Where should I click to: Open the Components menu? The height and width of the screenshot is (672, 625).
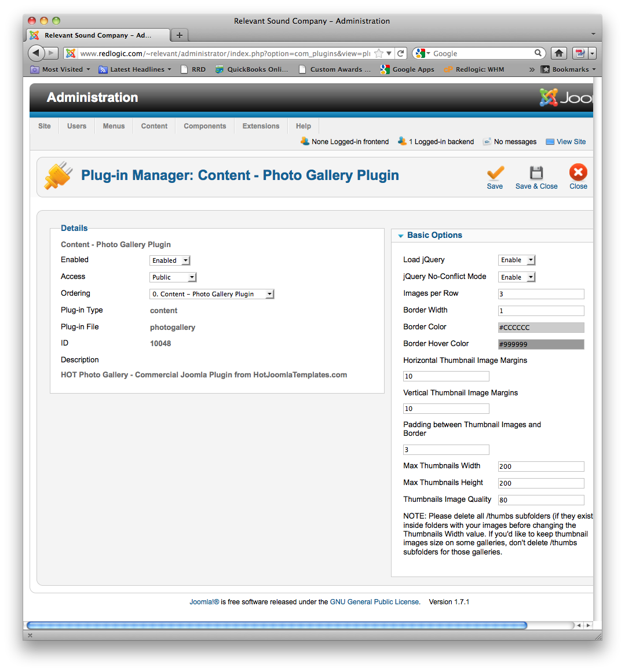[205, 126]
